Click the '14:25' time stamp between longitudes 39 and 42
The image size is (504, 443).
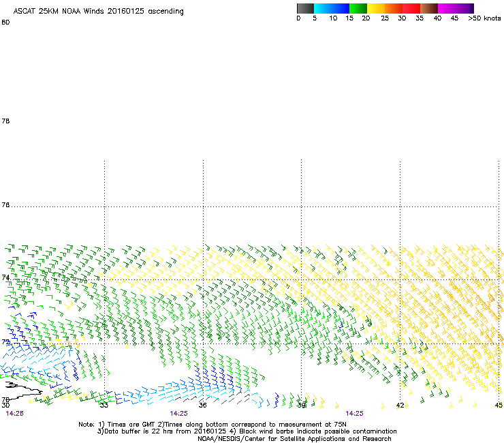pyautogui.click(x=355, y=414)
